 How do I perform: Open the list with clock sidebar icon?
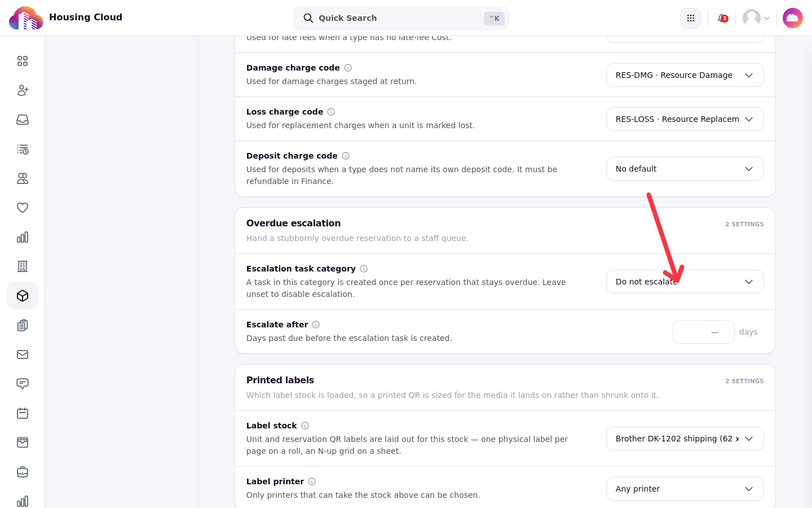[23, 149]
